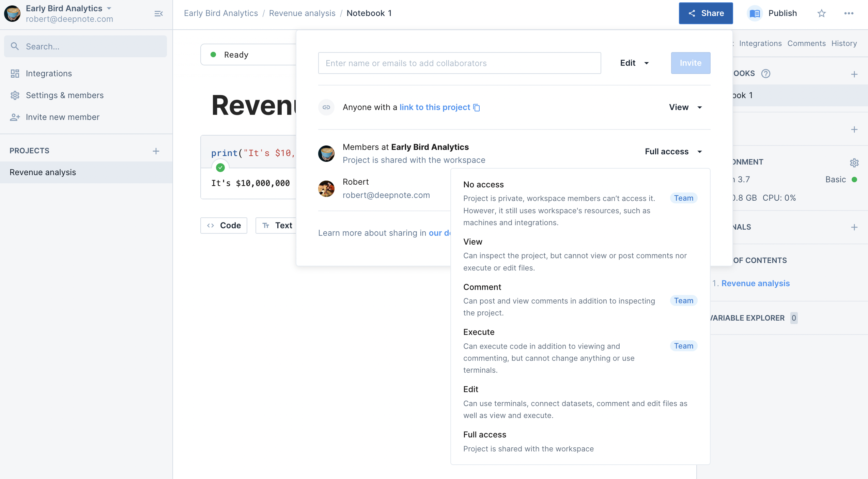The width and height of the screenshot is (868, 479).
Task: Open the link to this project
Action: tap(434, 107)
